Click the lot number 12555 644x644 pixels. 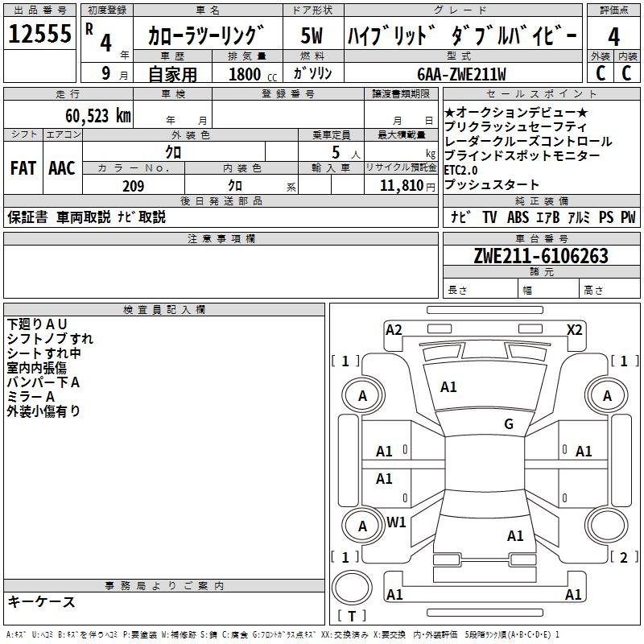click(x=40, y=34)
